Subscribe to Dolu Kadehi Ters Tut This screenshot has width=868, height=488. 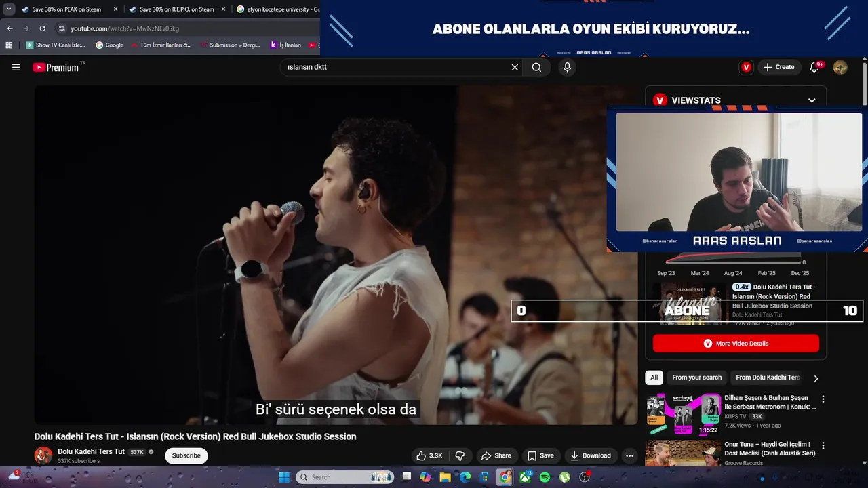pos(186,455)
